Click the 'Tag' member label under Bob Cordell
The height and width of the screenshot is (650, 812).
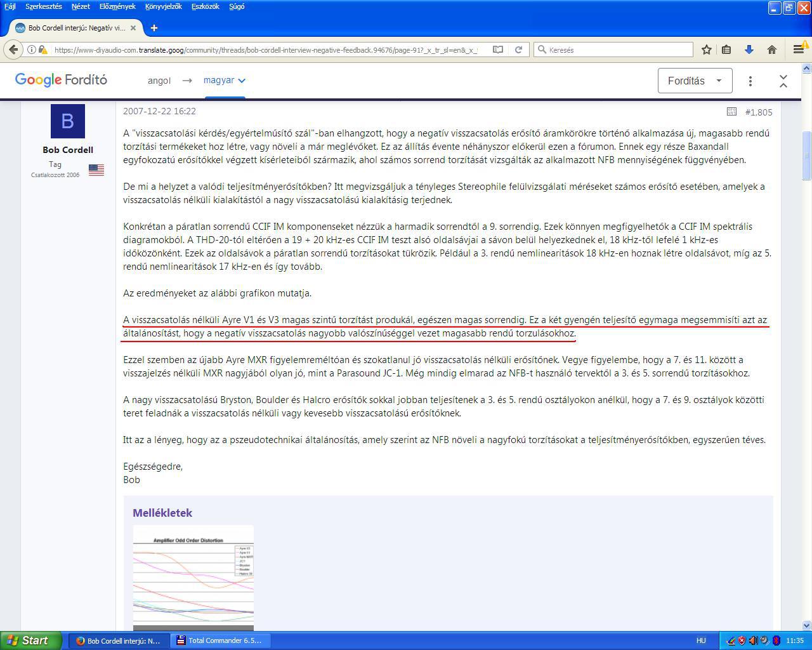pos(55,164)
